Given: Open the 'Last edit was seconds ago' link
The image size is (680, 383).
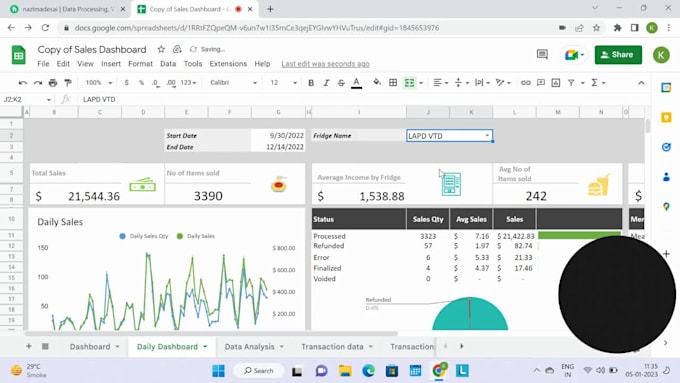Looking at the screenshot, I should (x=325, y=64).
